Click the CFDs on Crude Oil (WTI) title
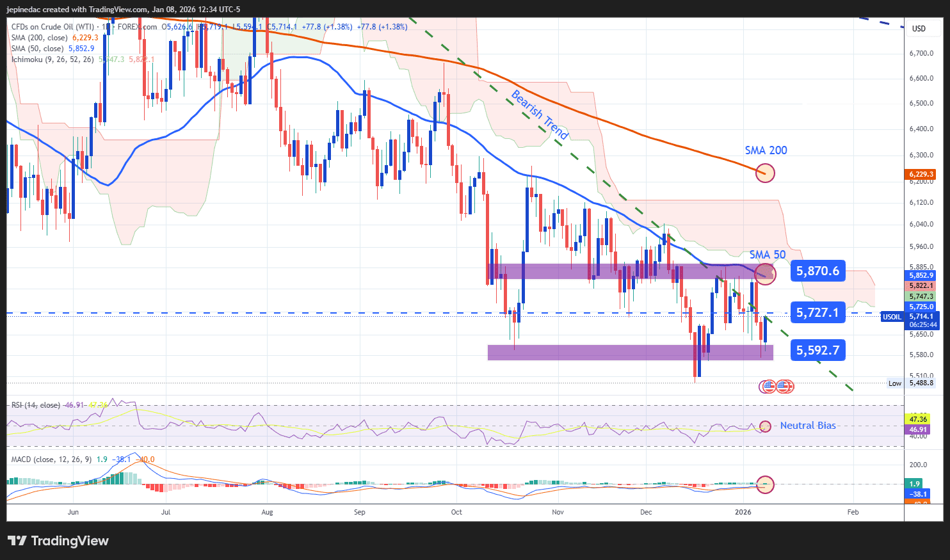 [x=52, y=27]
